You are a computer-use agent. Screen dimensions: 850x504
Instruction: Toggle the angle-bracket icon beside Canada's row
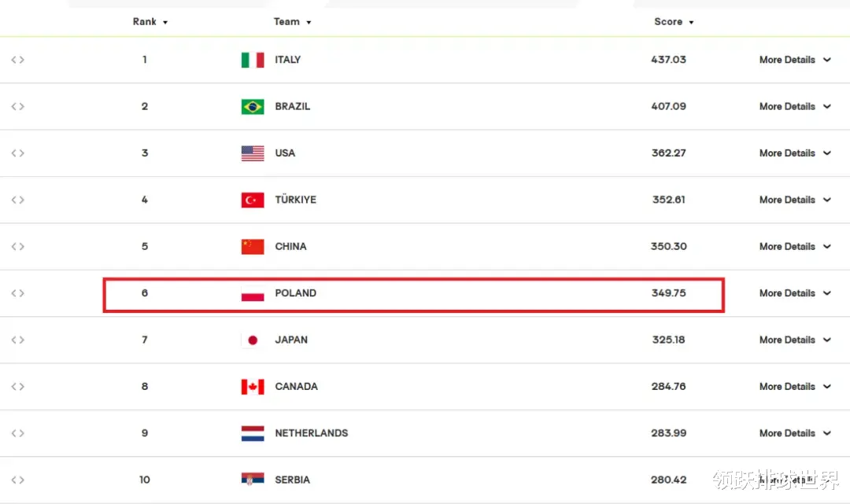click(17, 387)
